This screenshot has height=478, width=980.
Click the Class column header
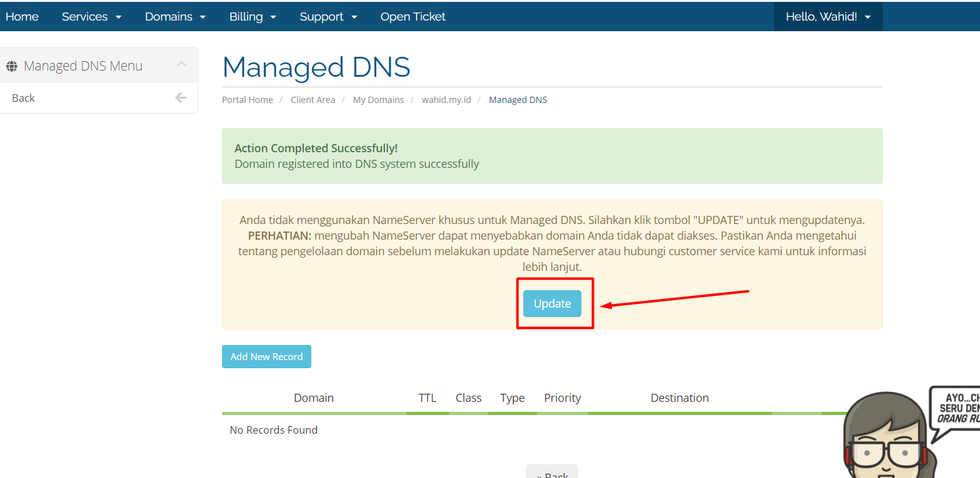pos(468,398)
